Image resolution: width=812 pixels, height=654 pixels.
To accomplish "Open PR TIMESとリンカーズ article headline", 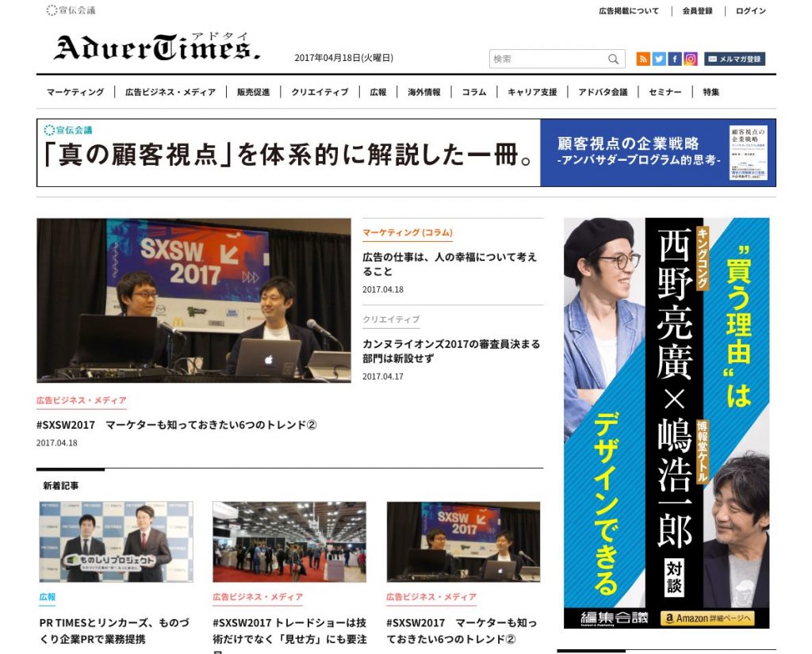I will point(114,631).
